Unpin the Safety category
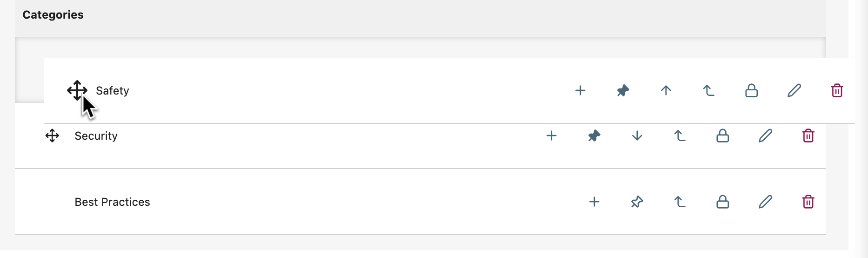 point(623,90)
